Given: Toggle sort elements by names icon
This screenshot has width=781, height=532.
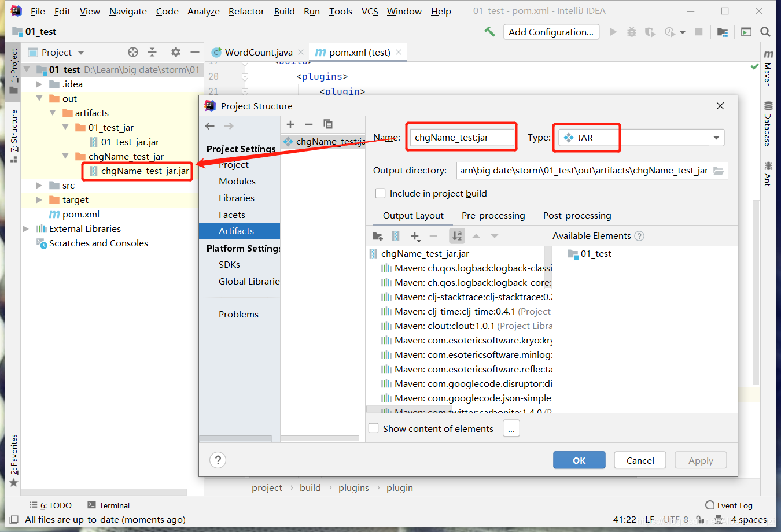Looking at the screenshot, I should pyautogui.click(x=457, y=236).
